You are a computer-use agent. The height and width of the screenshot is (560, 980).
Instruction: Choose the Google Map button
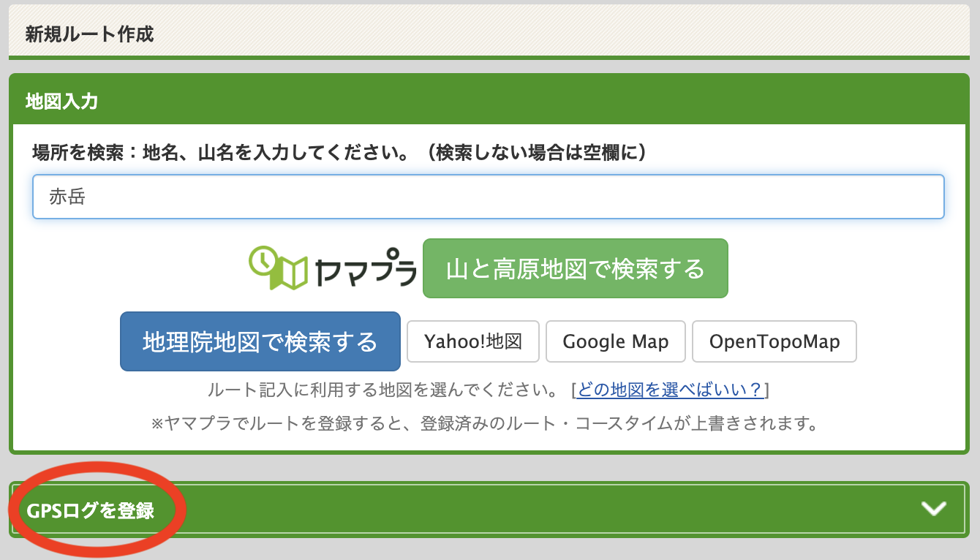[x=616, y=341]
